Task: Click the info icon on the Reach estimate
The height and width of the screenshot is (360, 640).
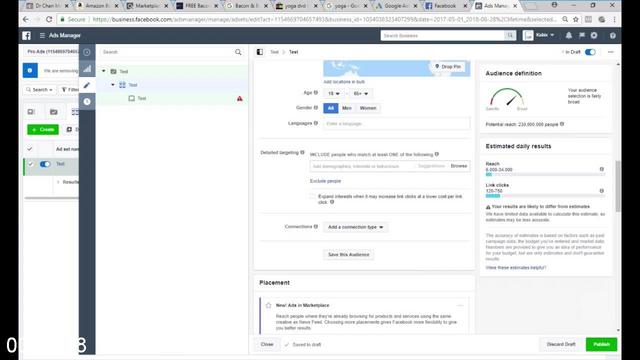Action: pyautogui.click(x=602, y=169)
